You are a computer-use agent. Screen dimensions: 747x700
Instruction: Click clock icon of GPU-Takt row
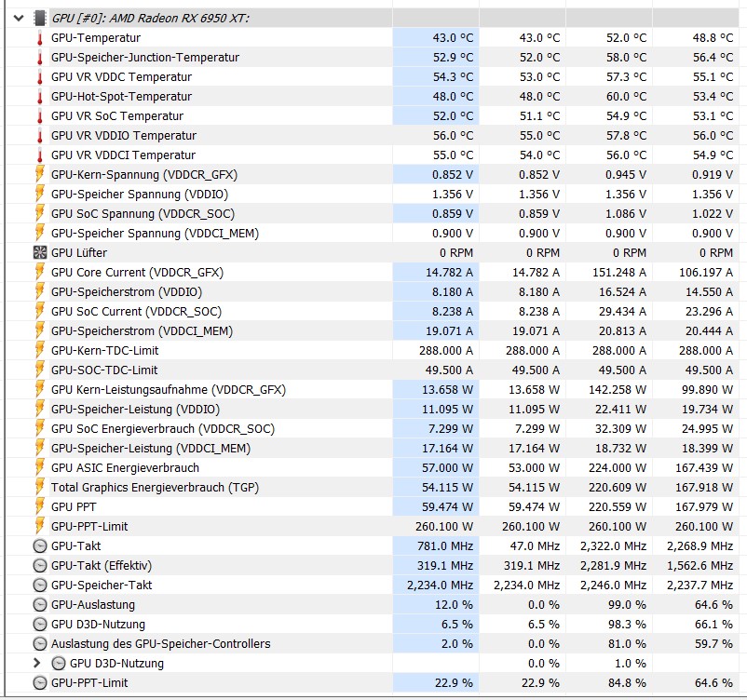pos(40,545)
